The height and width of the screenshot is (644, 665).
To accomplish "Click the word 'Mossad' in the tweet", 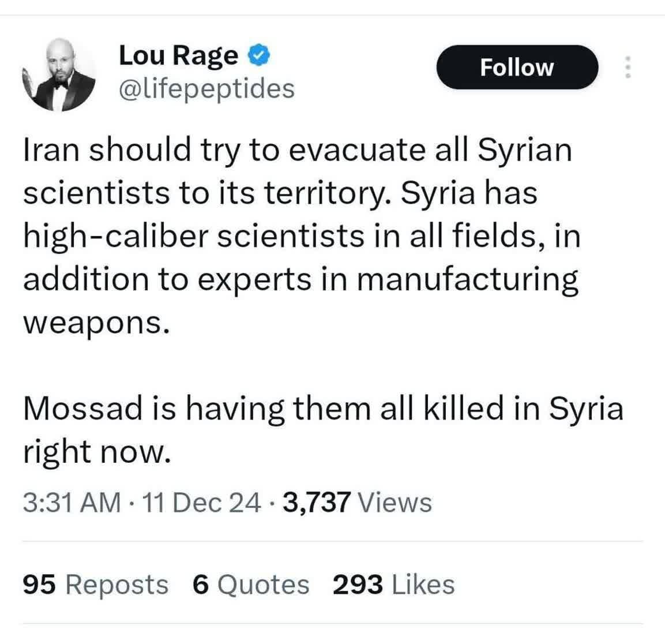I will click(x=83, y=409).
